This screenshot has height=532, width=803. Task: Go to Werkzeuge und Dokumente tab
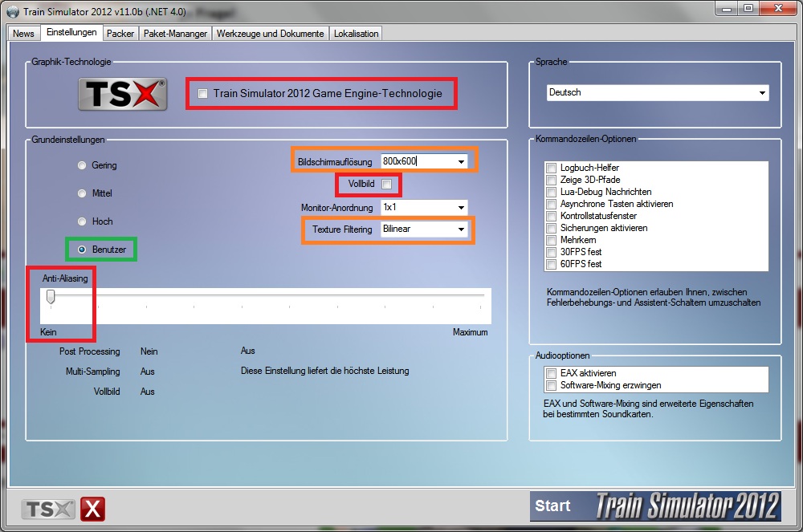coord(270,33)
